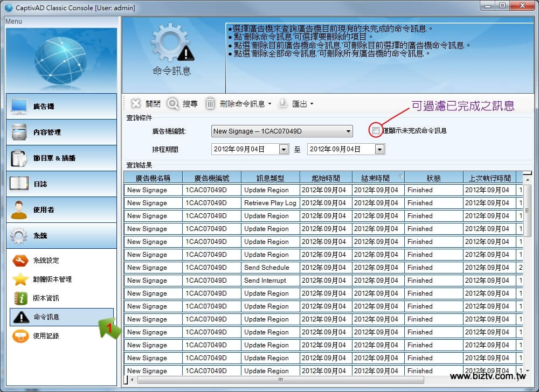This screenshot has height=392, width=539.
Task: Select 使用記錄 icon in sidebar
Action: 20,336
